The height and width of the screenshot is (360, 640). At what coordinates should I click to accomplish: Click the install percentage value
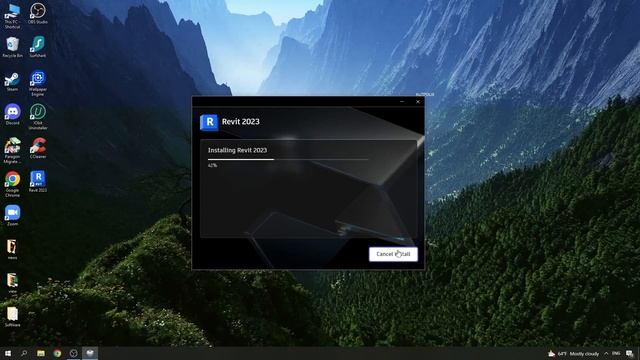212,165
